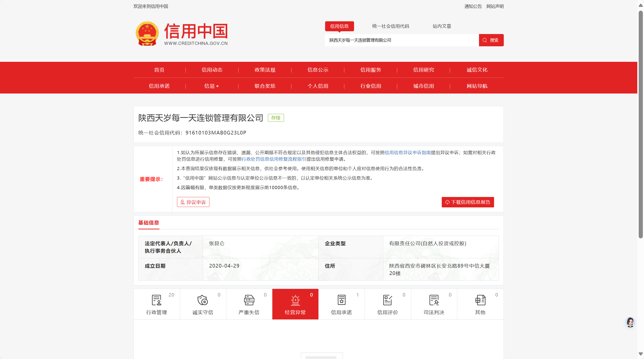The width and height of the screenshot is (644, 359).
Task: Open the 其他 category icon
Action: click(x=480, y=300)
